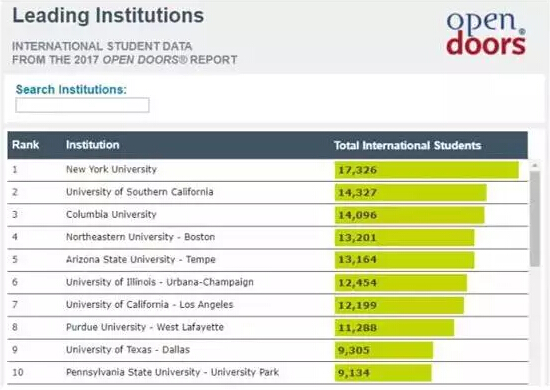Screen dimensions: 550x390
Task: Select University of Illinois - Urbana-Champaign
Action: (x=160, y=282)
